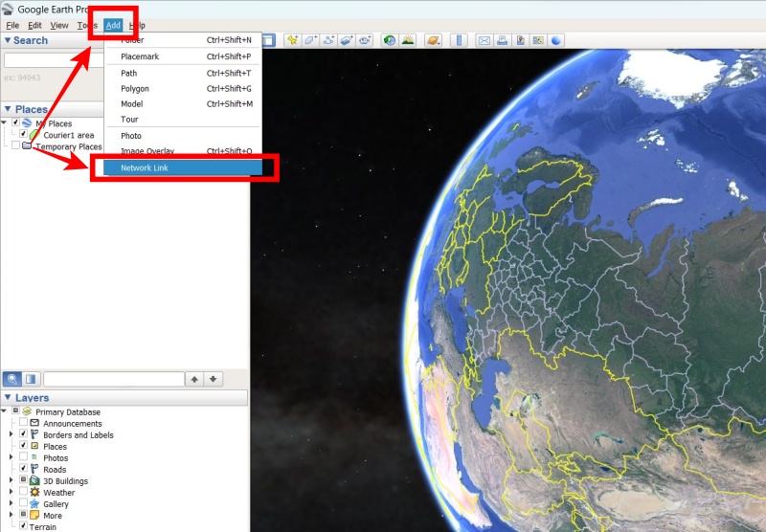This screenshot has height=532, width=766.
Task: Select the ruler measurement tool icon
Action: tap(459, 40)
